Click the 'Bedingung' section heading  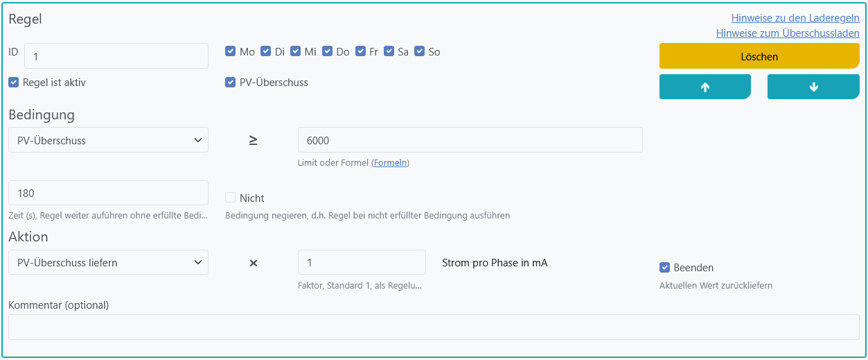pyautogui.click(x=42, y=114)
